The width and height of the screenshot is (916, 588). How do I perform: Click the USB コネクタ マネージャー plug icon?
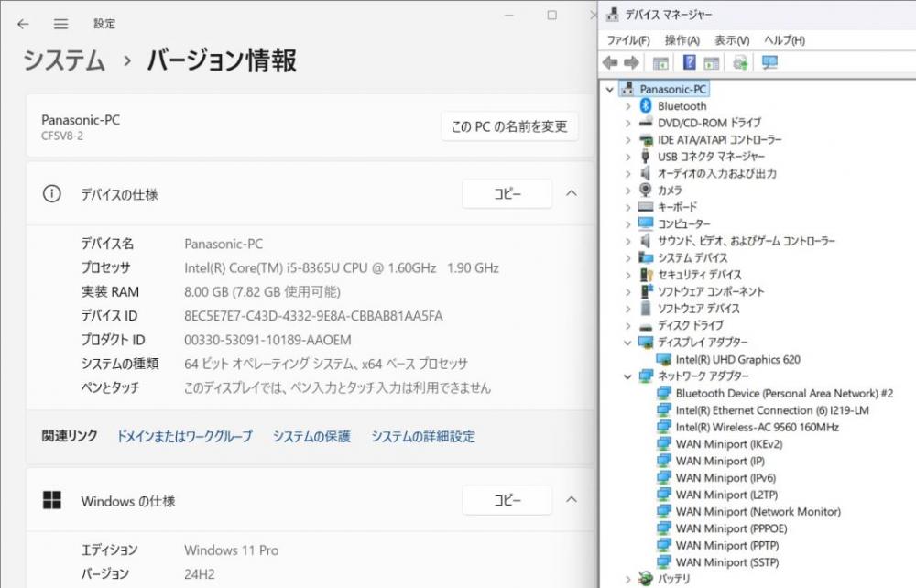(646, 156)
